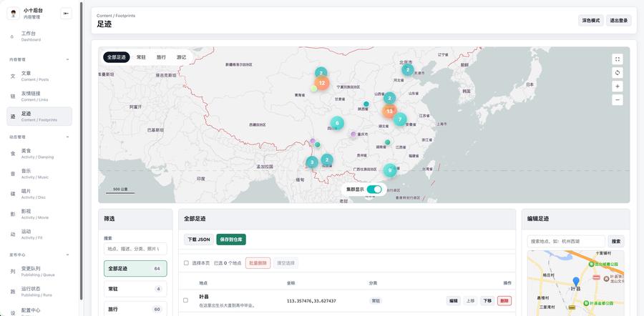
Task: Click the sidebar vertical scrollbar
Action: (x=82, y=151)
